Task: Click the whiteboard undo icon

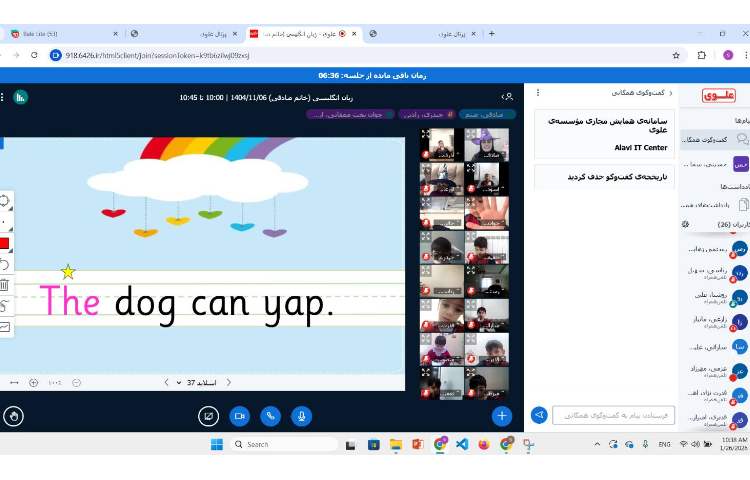Action: click(x=5, y=264)
